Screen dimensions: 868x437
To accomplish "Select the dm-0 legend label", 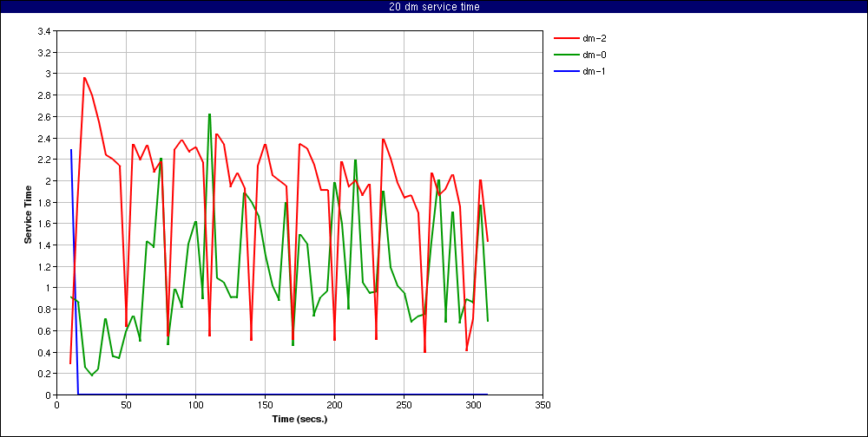I will click(594, 55).
